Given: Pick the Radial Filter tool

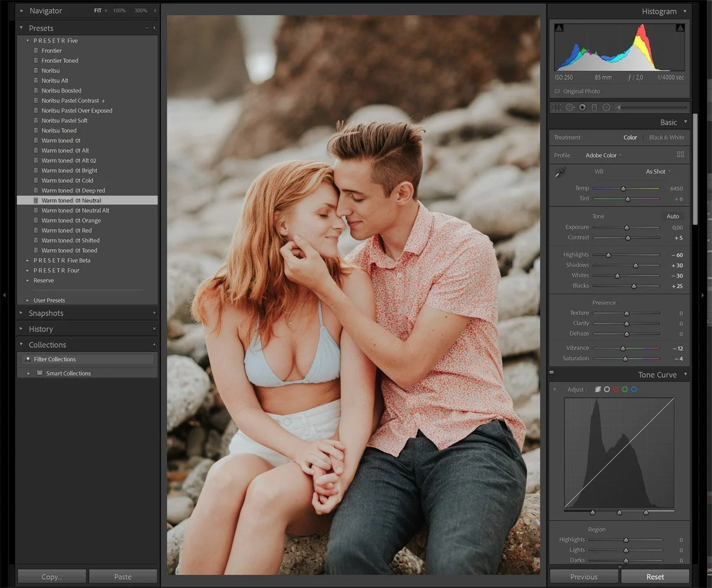Looking at the screenshot, I should pyautogui.click(x=606, y=107).
